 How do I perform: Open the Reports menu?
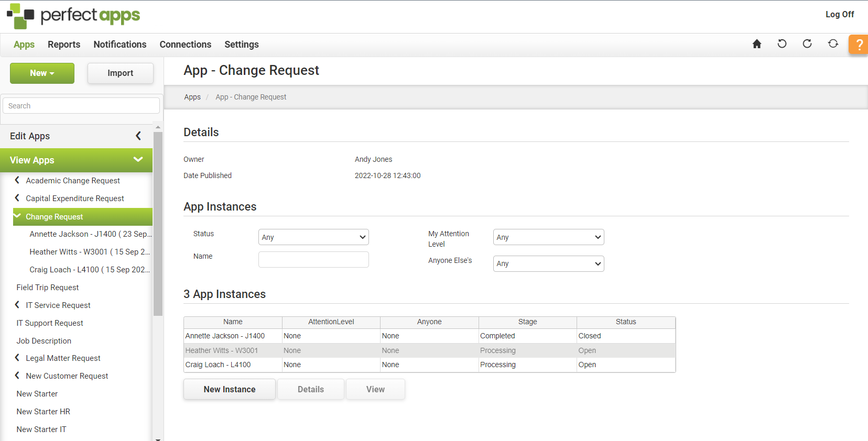64,45
